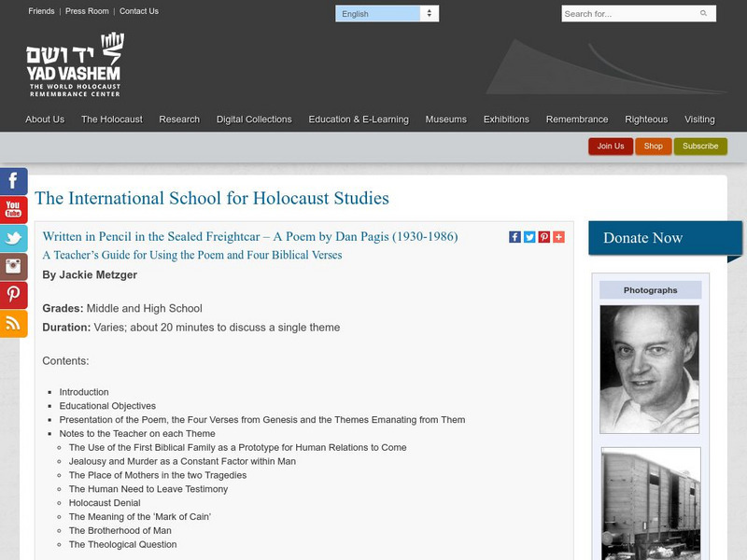Open the Research menu

click(179, 119)
